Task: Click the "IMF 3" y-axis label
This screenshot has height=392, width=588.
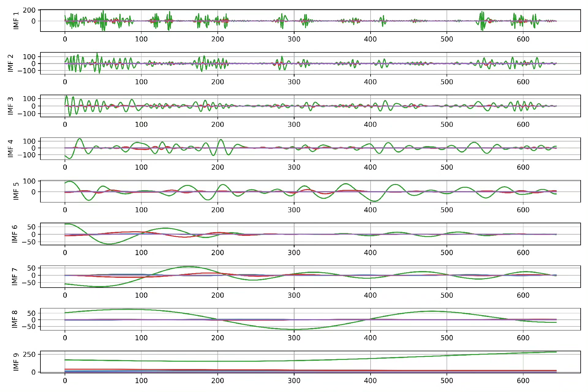Action: coord(10,106)
